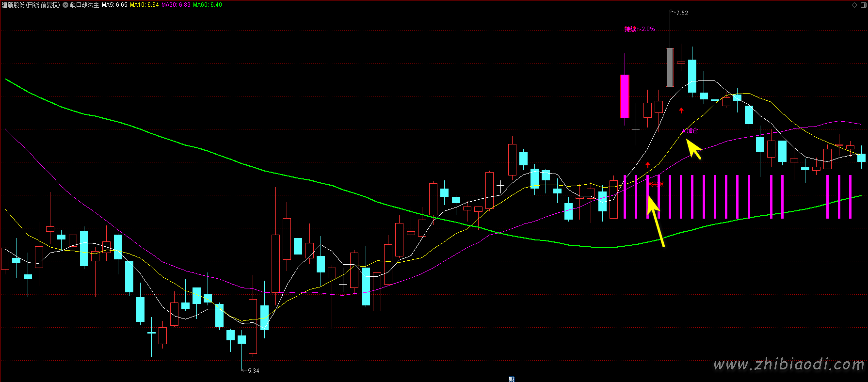Click the MA10: 6.64 label
The image size is (868, 382).
(x=145, y=5)
